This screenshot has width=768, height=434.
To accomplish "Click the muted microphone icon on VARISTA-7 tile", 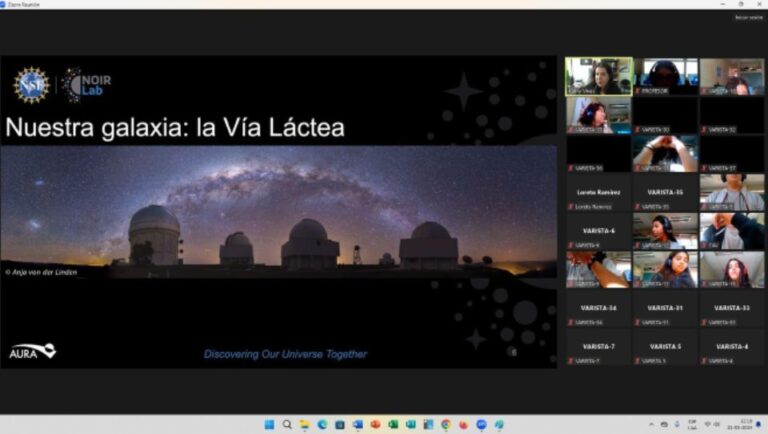I will pyautogui.click(x=571, y=360).
